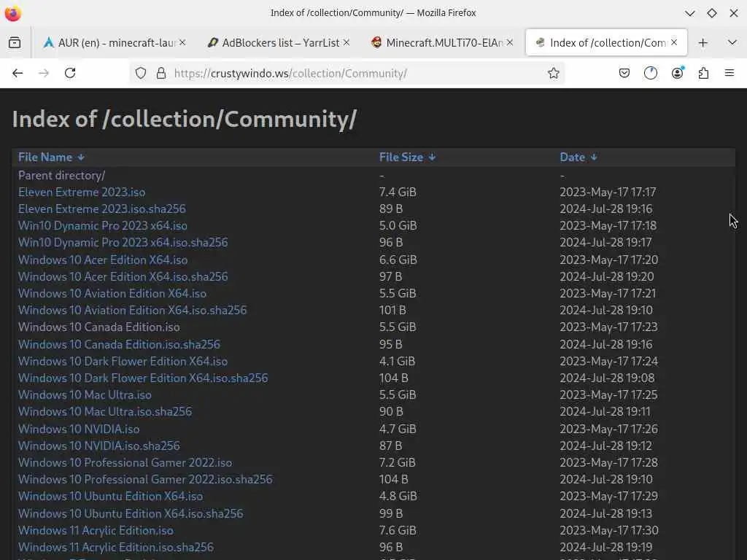Sort by File Size column header

click(401, 157)
